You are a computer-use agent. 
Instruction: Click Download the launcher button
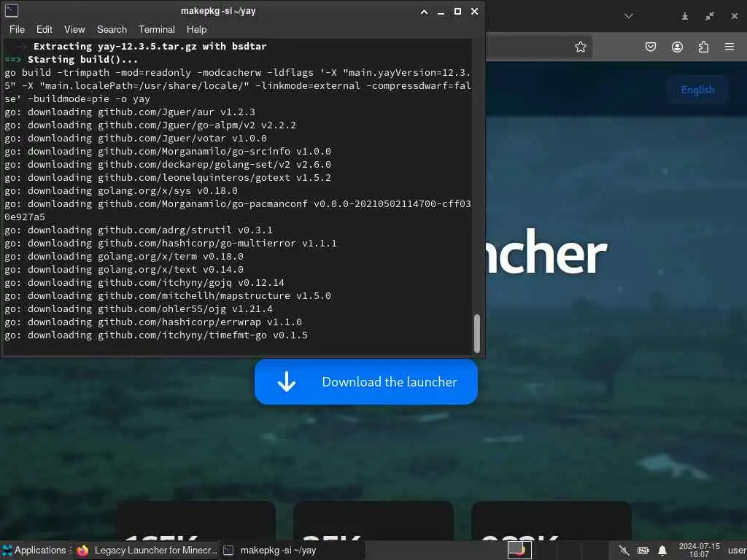366,382
